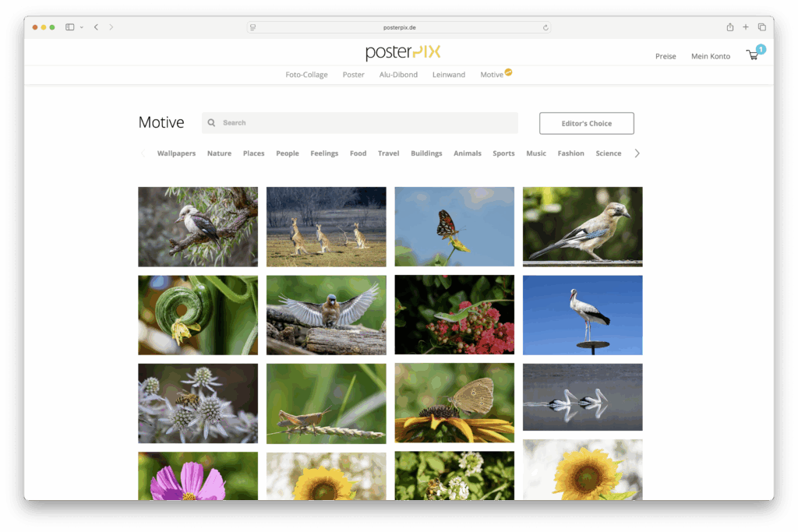
Task: Select the People category
Action: [287, 153]
